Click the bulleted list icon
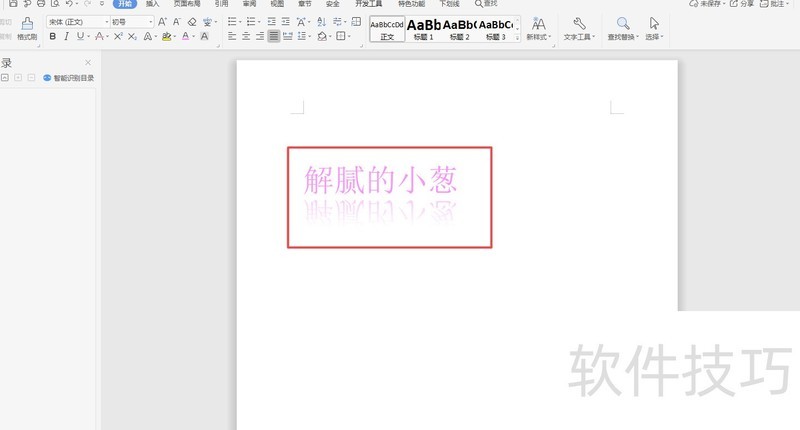 232,21
